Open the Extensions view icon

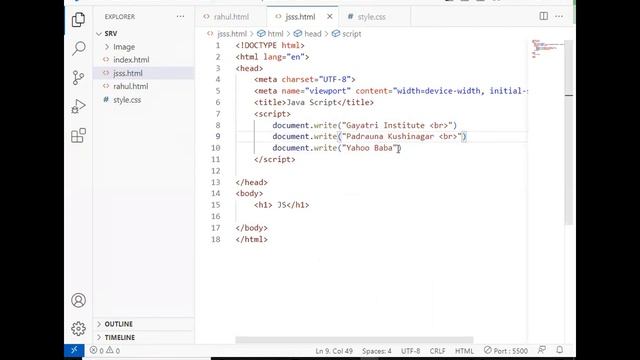pyautogui.click(x=78, y=136)
